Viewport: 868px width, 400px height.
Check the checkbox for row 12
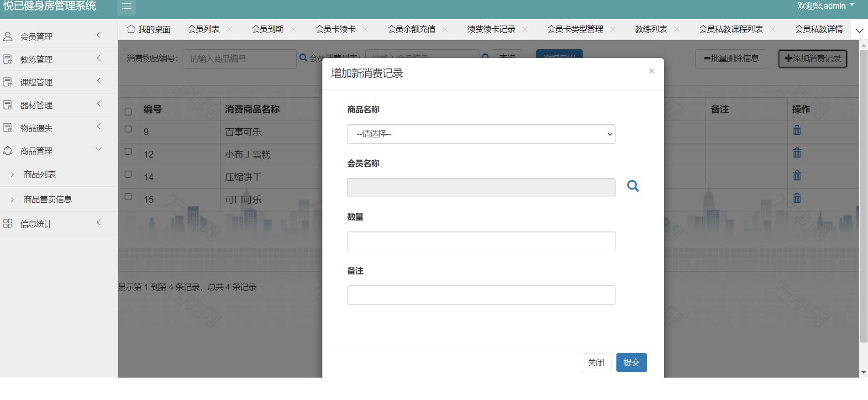128,152
